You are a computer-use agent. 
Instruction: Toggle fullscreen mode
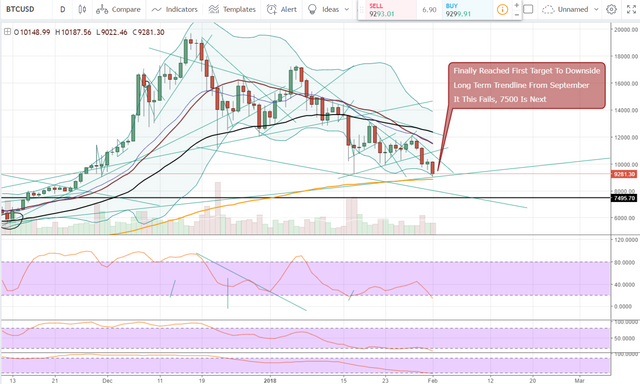click(631, 9)
